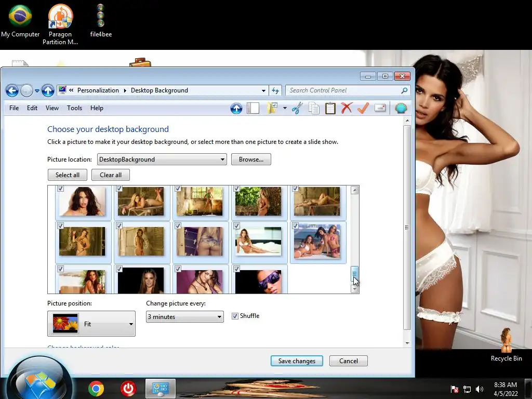The width and height of the screenshot is (532, 399).
Task: Go back with the Back arrow button
Action: (x=12, y=90)
